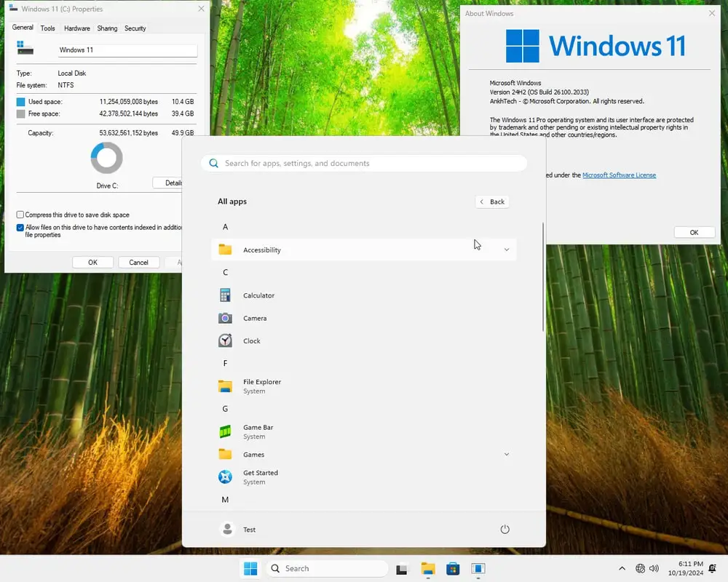Click the All apps list scrollbar

(543, 276)
